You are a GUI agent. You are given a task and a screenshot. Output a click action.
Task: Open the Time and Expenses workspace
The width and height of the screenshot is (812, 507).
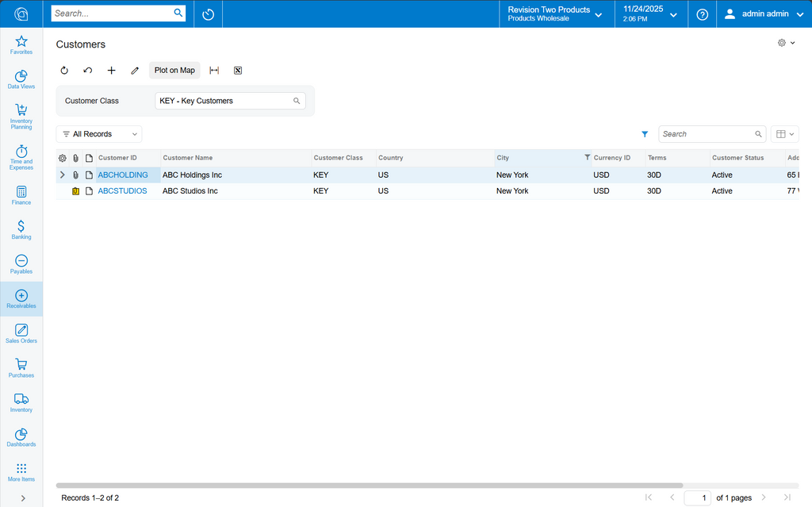point(21,156)
